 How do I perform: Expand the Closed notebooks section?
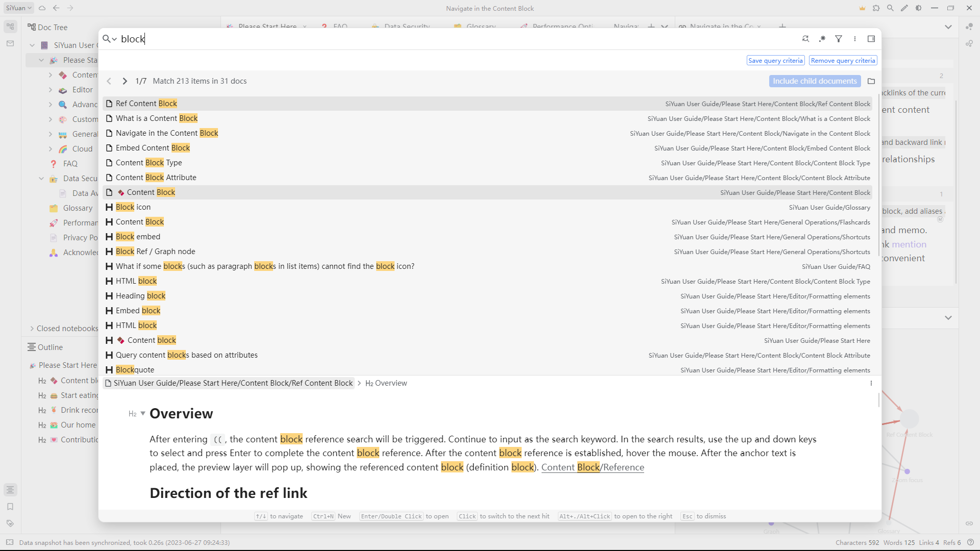point(32,329)
